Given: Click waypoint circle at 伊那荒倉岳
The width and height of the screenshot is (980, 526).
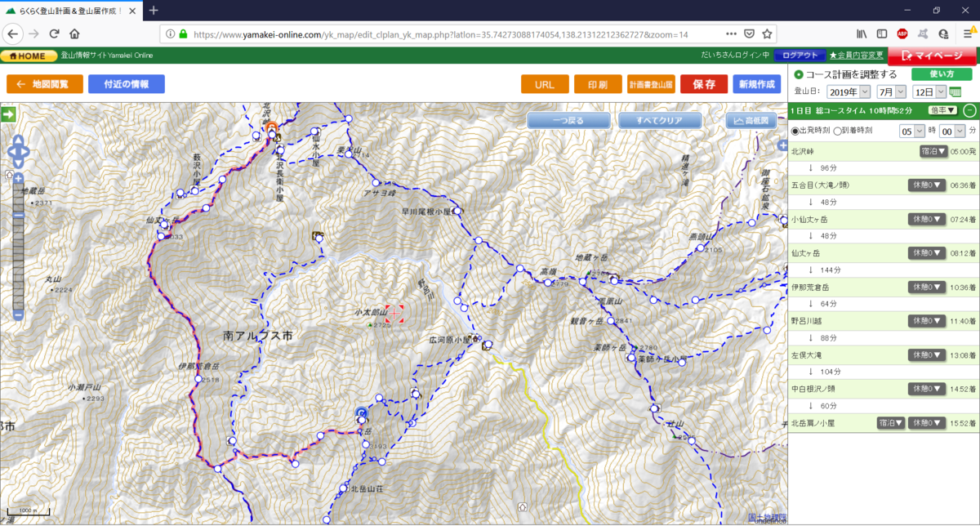Looking at the screenshot, I should pyautogui.click(x=199, y=379).
